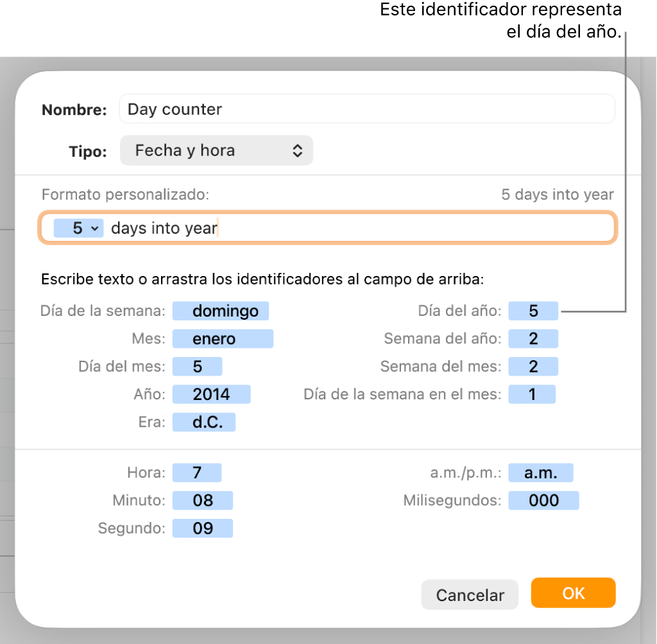
Task: Click the Cancelar button
Action: point(470,595)
